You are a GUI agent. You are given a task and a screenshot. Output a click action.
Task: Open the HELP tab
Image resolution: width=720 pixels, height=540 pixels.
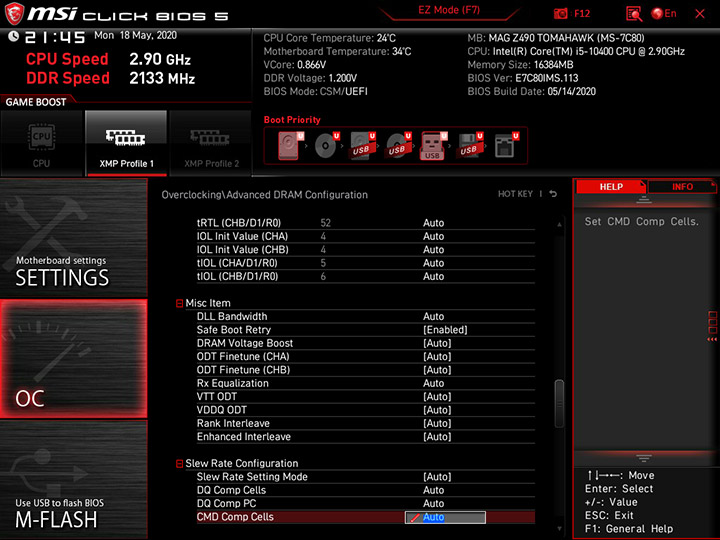[611, 186]
